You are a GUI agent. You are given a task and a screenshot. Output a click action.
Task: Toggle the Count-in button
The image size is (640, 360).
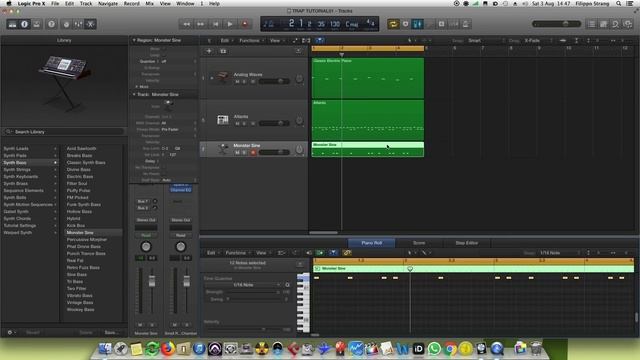(x=453, y=24)
